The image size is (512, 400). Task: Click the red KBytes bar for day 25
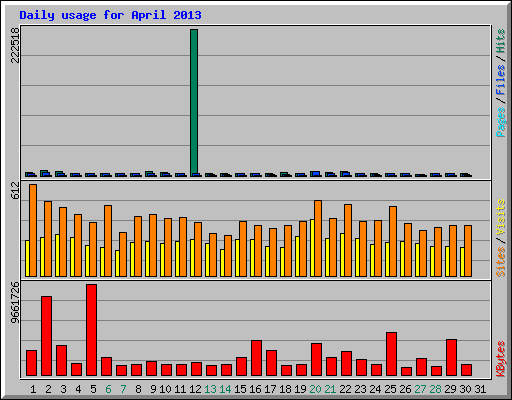[392, 354]
